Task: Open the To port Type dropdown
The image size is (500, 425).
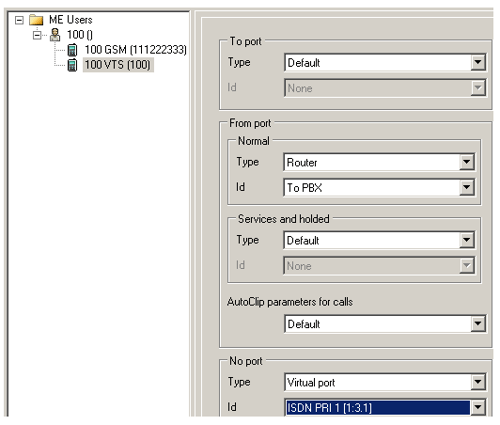Action: click(478, 62)
